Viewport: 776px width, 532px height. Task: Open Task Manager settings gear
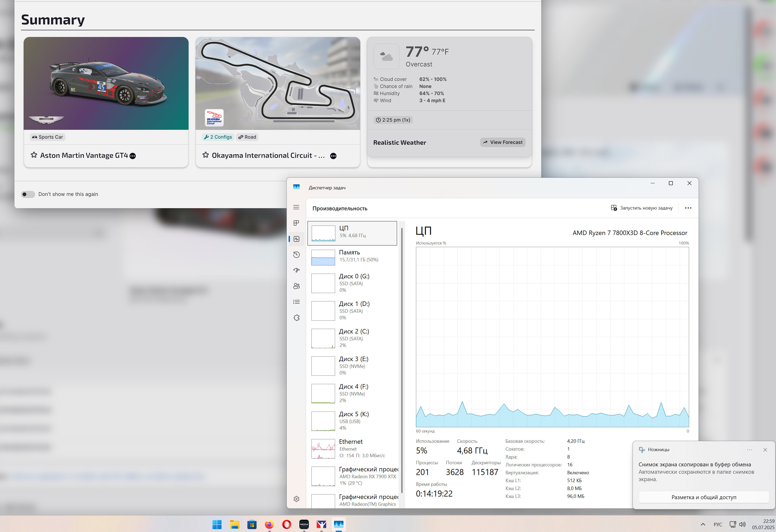pyautogui.click(x=296, y=499)
